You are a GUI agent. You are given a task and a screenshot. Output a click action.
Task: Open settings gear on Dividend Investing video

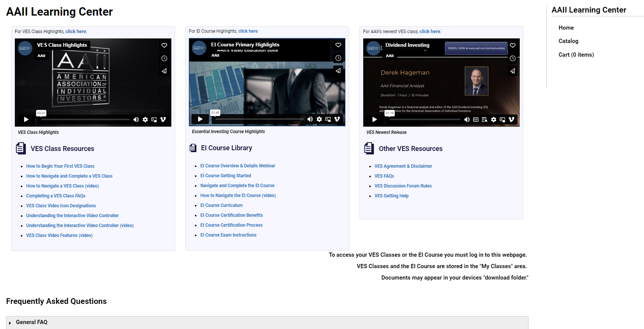(x=494, y=119)
